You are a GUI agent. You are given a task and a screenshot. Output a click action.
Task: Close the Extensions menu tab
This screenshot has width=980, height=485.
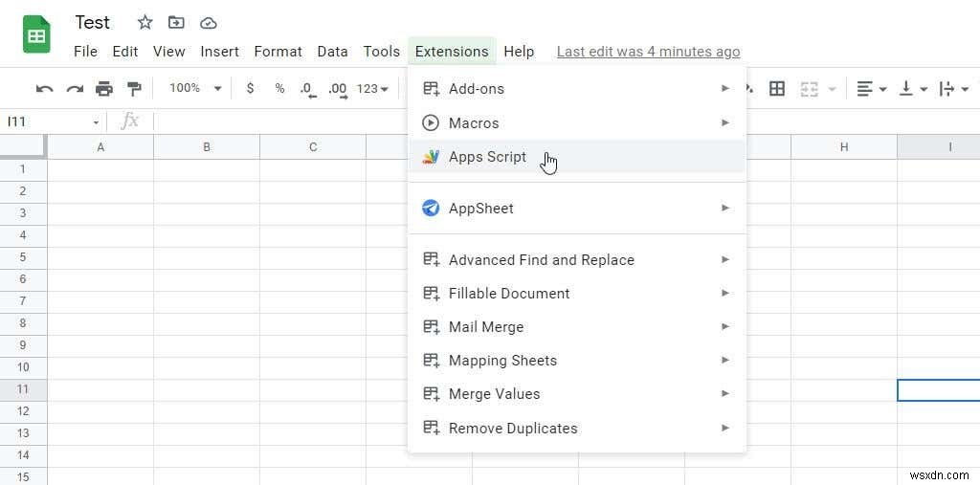[452, 52]
